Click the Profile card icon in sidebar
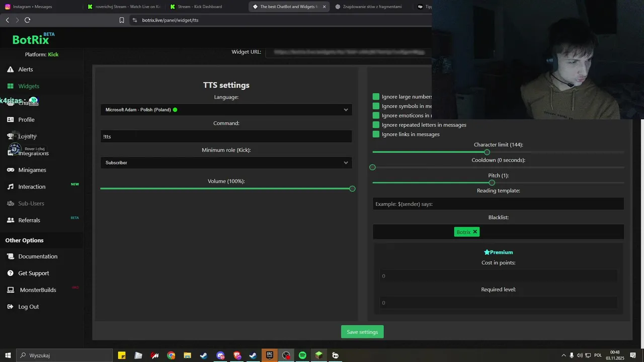644x362 pixels. [10, 120]
